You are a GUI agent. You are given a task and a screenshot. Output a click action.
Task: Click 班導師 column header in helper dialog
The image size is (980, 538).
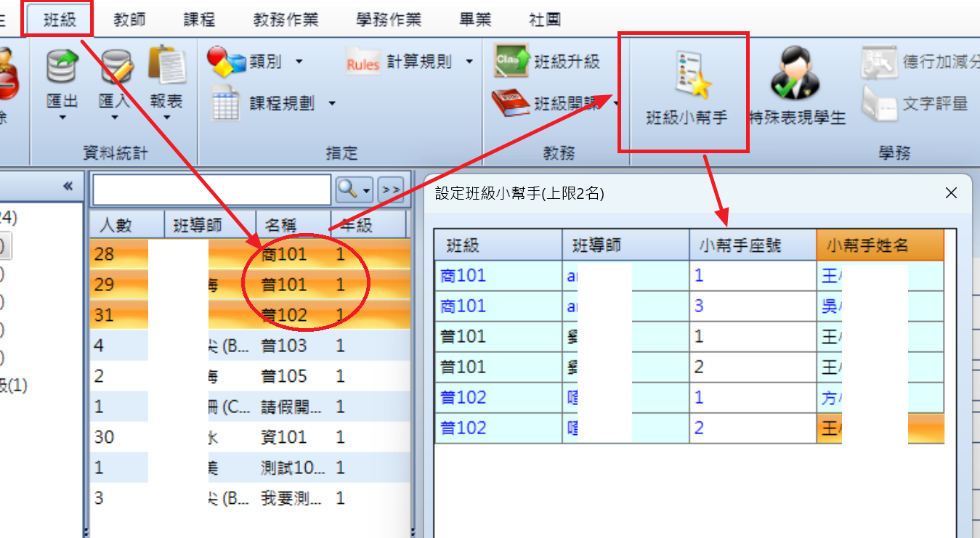coord(625,245)
